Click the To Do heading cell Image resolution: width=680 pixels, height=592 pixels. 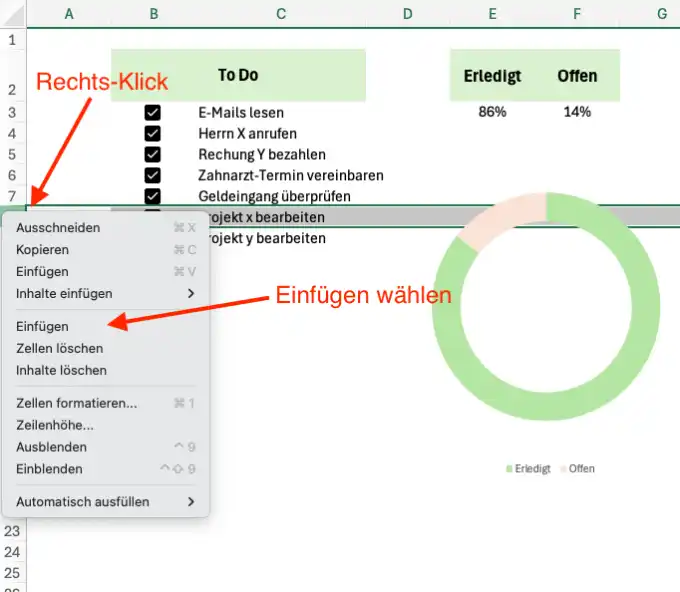[238, 75]
